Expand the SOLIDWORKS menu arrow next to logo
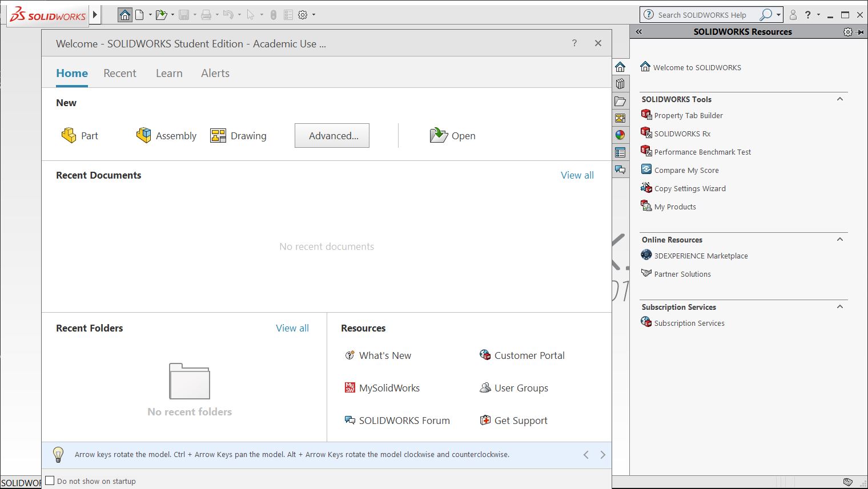 coord(95,15)
